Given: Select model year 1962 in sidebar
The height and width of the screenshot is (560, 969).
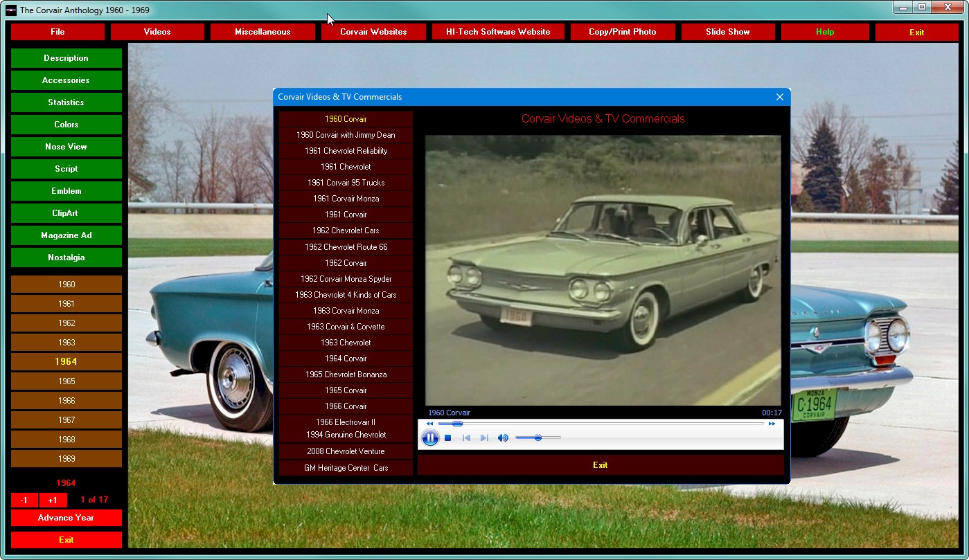Looking at the screenshot, I should [66, 323].
